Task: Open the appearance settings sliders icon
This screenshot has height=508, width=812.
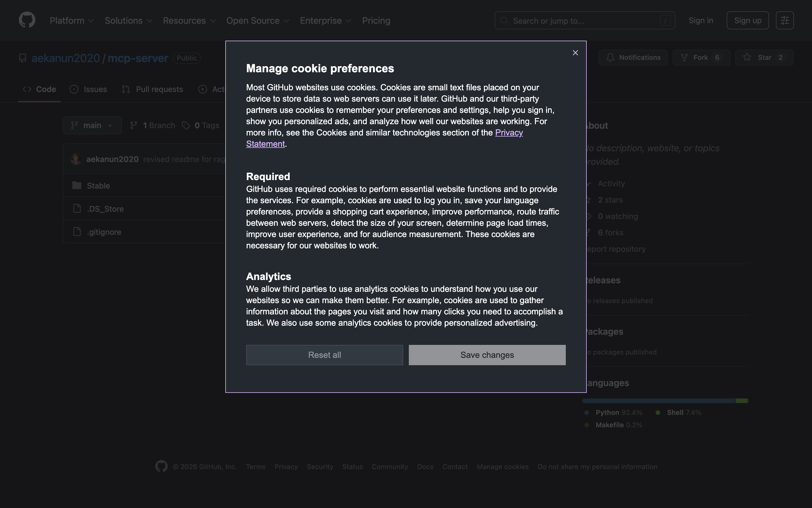Action: (784, 21)
